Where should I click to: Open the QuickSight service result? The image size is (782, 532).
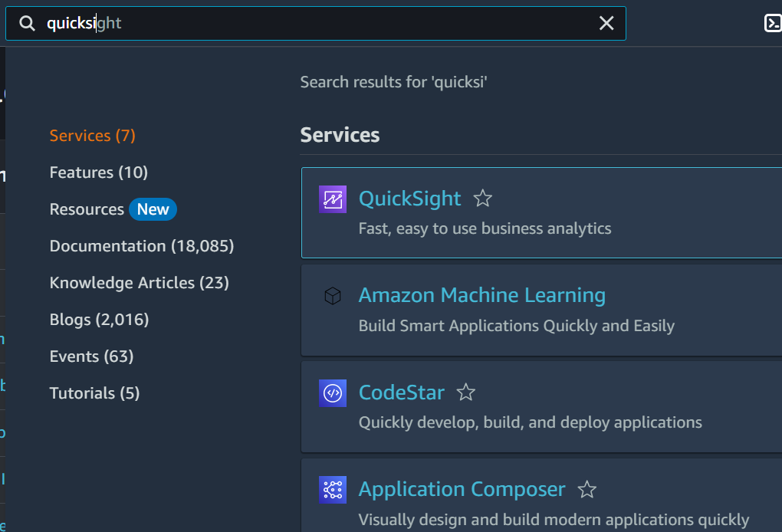pos(409,198)
